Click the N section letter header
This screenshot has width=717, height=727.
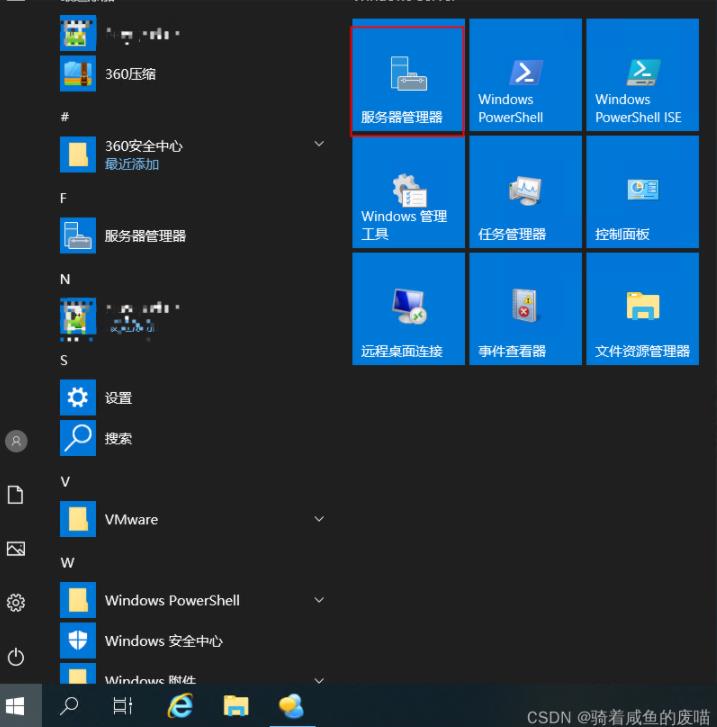(65, 279)
